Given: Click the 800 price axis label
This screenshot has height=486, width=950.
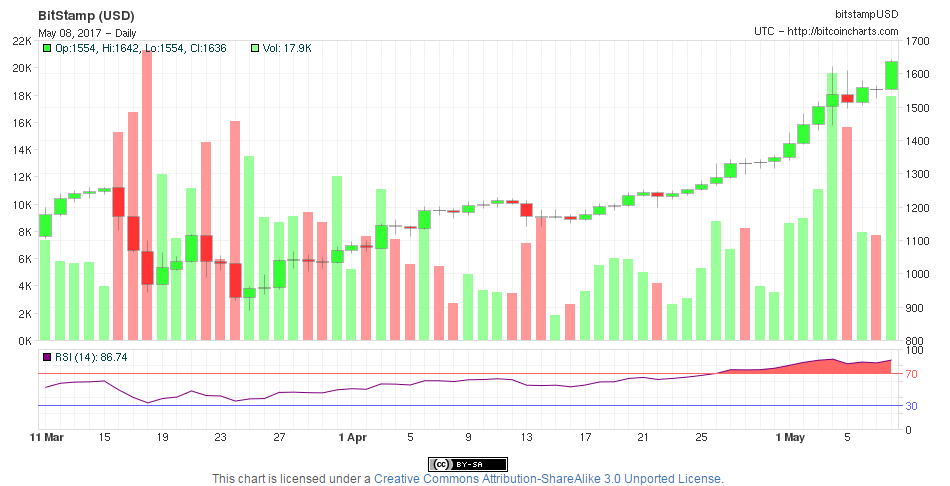Looking at the screenshot, I should (914, 341).
